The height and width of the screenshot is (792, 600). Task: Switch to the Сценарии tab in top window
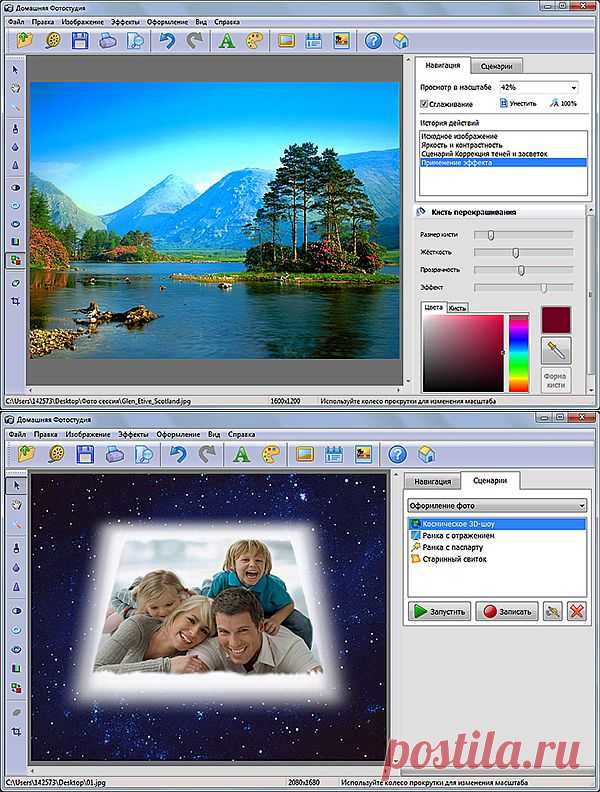coord(496,66)
